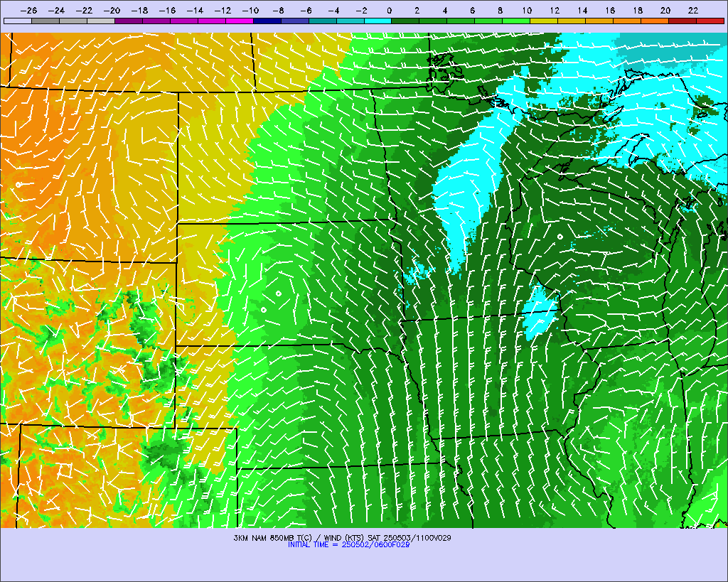728x582 pixels.
Task: Select the '22' legend label
Action: coord(692,11)
